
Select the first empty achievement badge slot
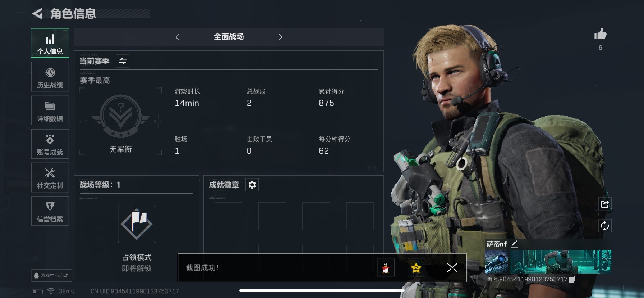[x=228, y=216]
